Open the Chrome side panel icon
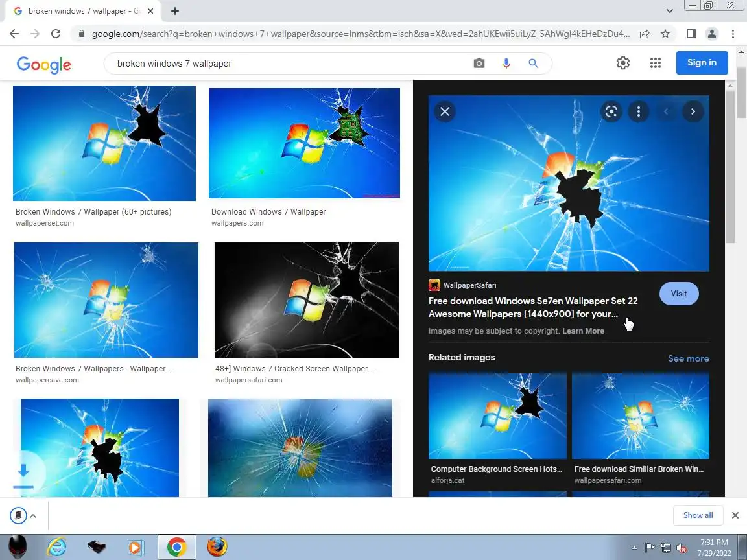This screenshot has width=747, height=560. (691, 34)
